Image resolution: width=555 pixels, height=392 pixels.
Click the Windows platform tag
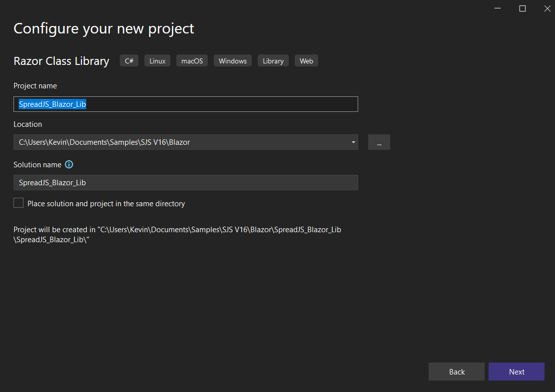233,61
